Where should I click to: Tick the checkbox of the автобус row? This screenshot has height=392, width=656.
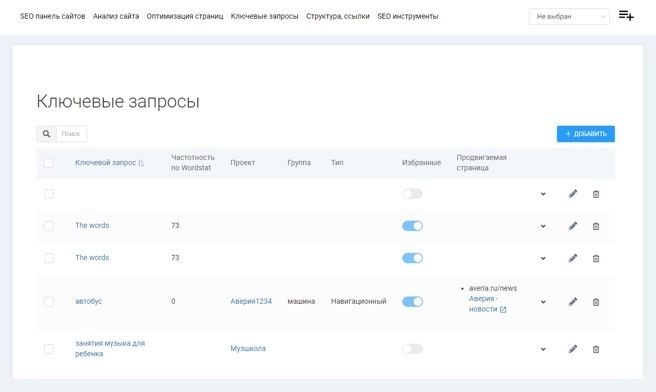coord(49,302)
